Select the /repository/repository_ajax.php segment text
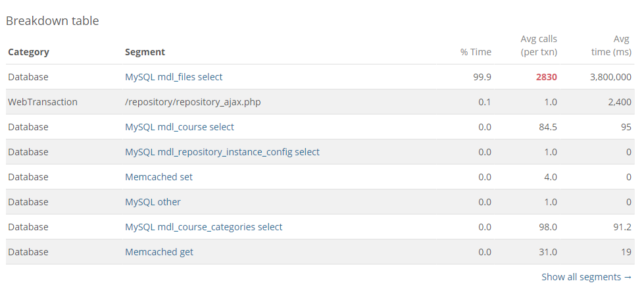This screenshot has height=300, width=644. [193, 102]
